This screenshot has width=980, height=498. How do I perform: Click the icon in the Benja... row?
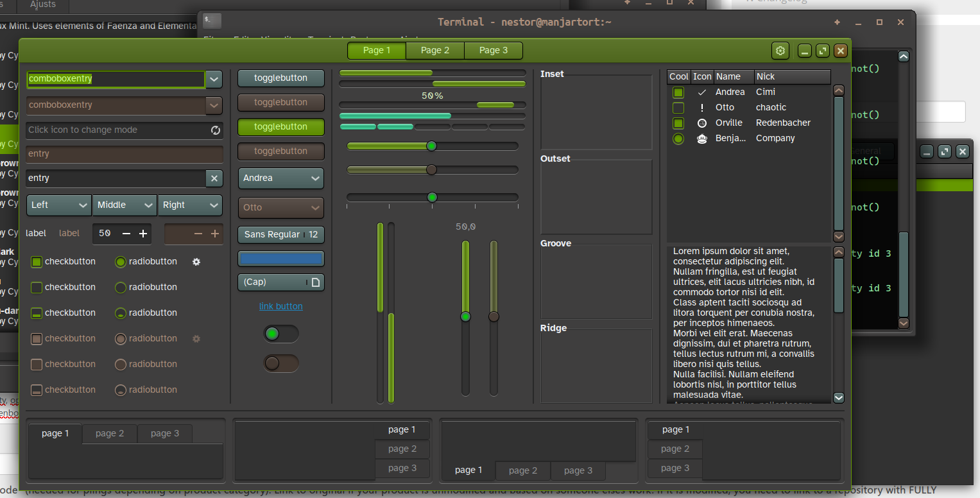point(702,139)
